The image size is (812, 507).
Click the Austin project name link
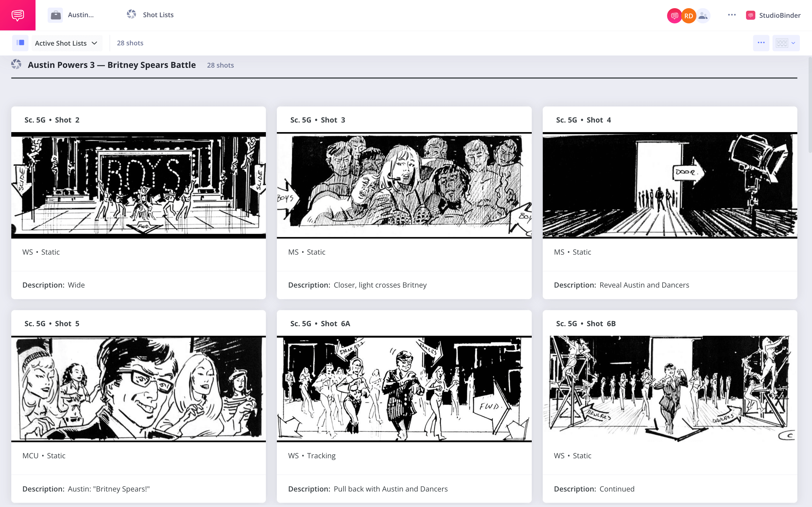pos(81,15)
